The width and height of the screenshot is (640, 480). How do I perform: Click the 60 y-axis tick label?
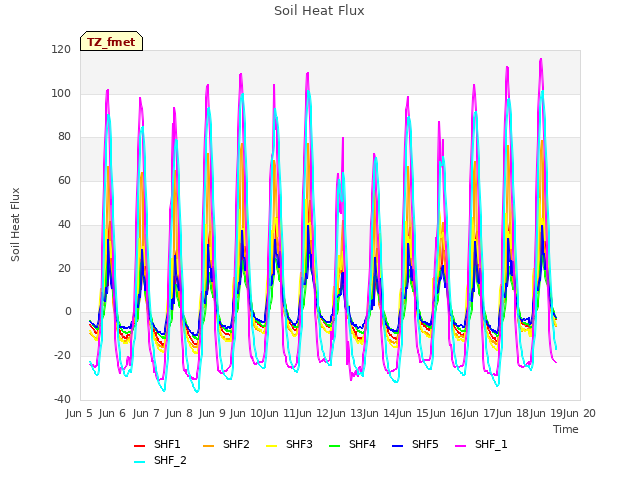pyautogui.click(x=64, y=180)
